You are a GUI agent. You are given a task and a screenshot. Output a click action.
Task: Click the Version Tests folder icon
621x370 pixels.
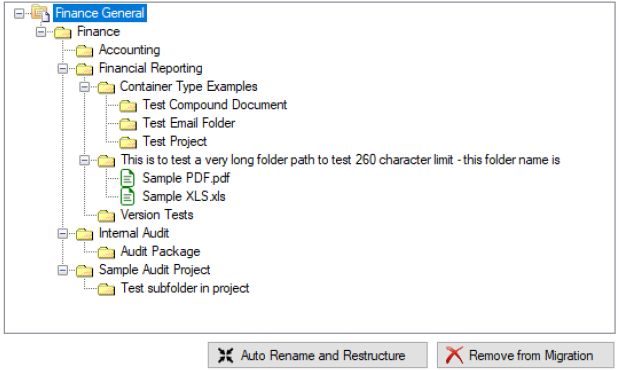106,215
